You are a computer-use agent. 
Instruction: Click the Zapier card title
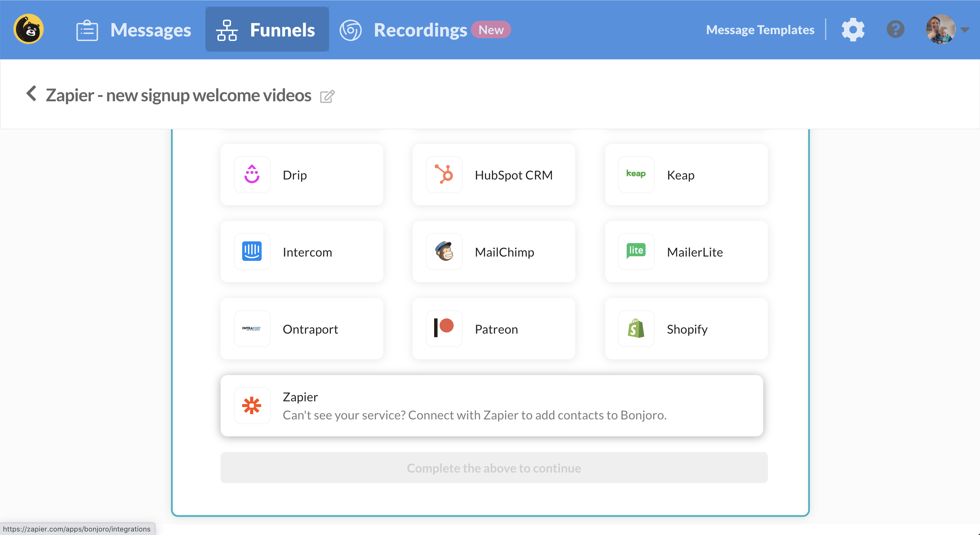tap(300, 397)
